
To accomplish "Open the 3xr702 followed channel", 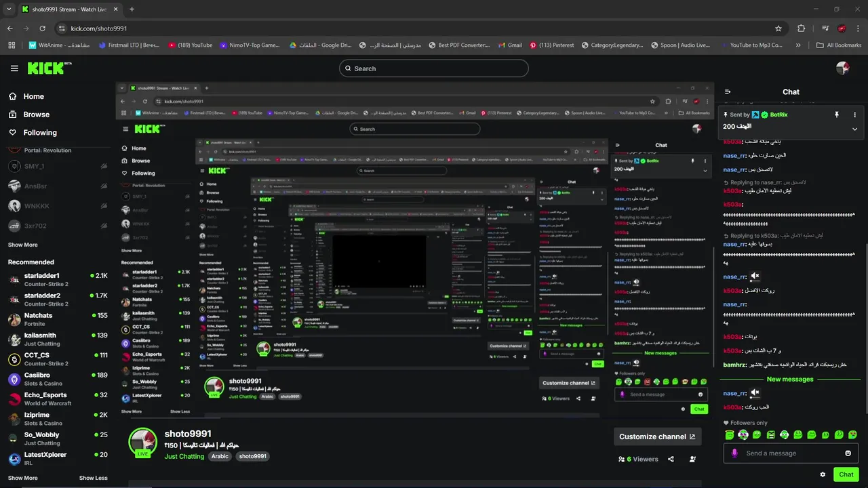I will click(x=58, y=226).
